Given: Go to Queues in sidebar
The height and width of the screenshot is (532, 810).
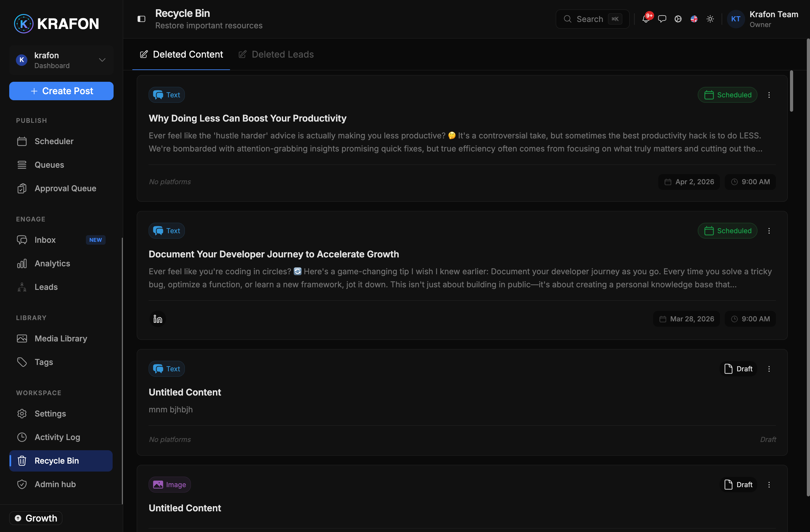Looking at the screenshot, I should tap(61, 165).
